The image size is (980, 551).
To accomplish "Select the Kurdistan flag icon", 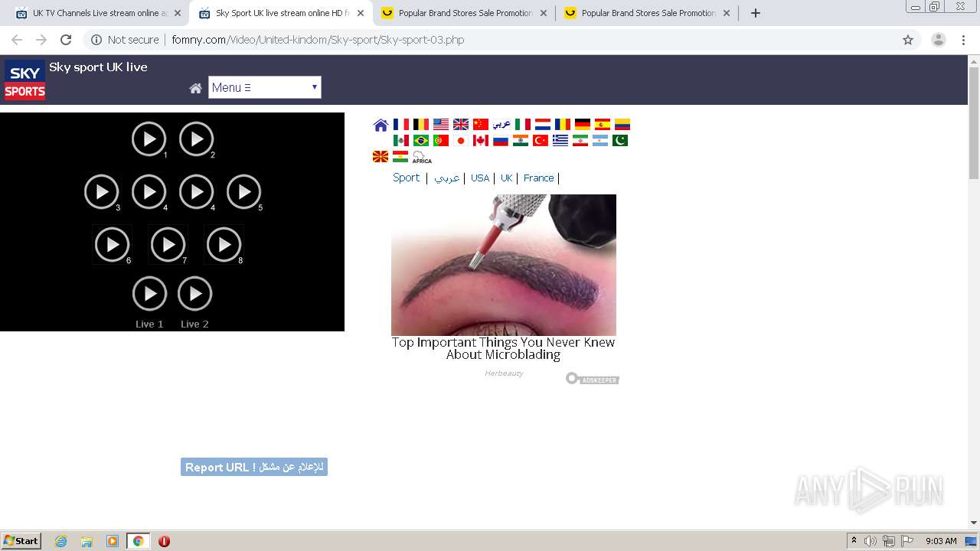I will tap(400, 156).
